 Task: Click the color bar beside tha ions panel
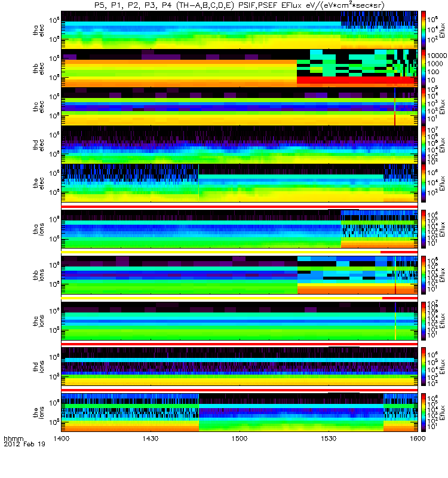pyautogui.click(x=424, y=229)
